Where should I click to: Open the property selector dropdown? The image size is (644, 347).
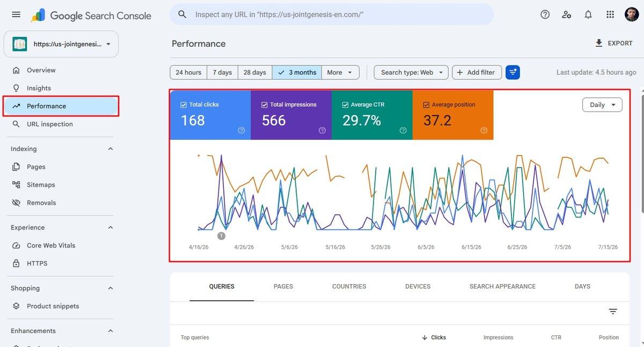coord(61,44)
